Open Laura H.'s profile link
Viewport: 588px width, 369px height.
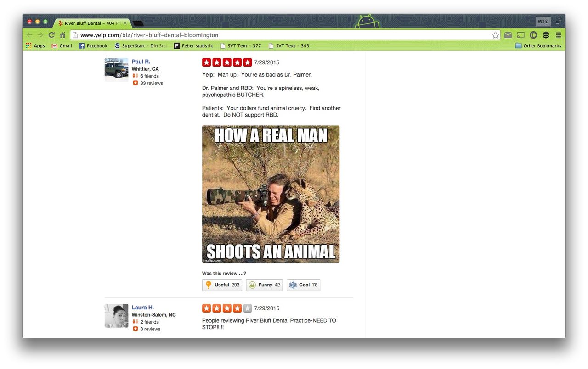[142, 307]
